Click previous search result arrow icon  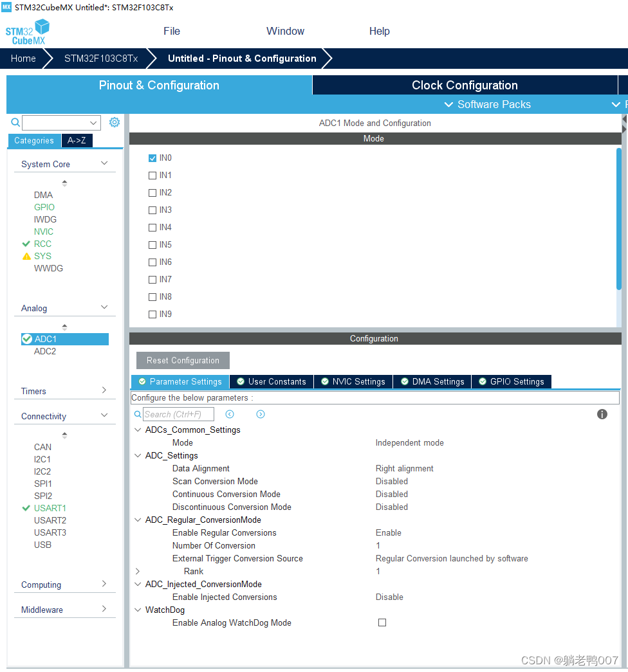point(230,414)
